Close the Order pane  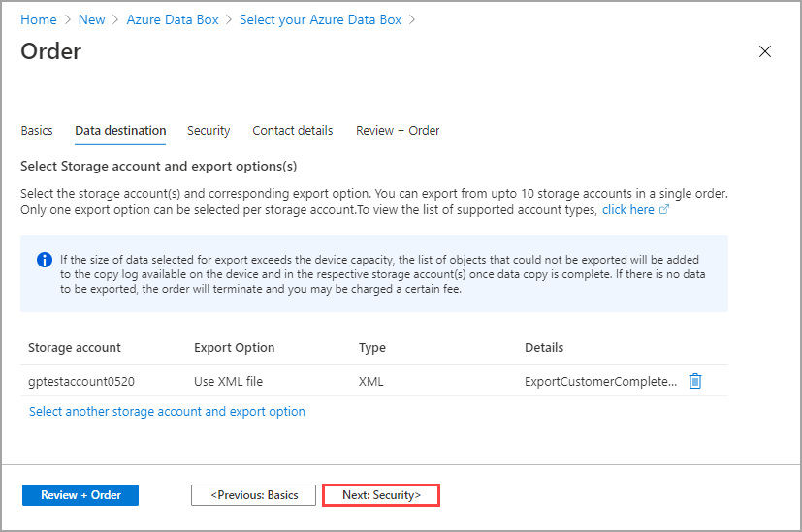(765, 52)
